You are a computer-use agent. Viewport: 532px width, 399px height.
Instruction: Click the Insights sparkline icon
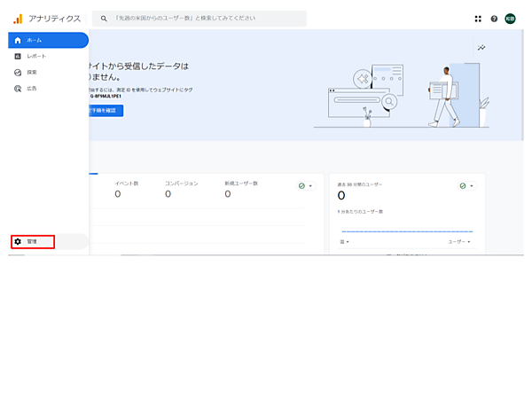(481, 48)
